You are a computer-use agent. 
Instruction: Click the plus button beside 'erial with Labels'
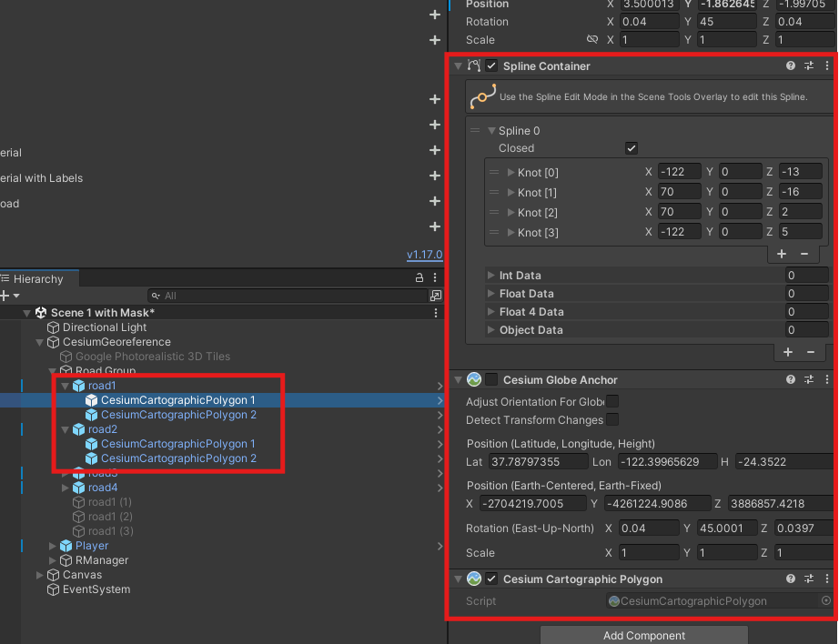click(x=435, y=176)
